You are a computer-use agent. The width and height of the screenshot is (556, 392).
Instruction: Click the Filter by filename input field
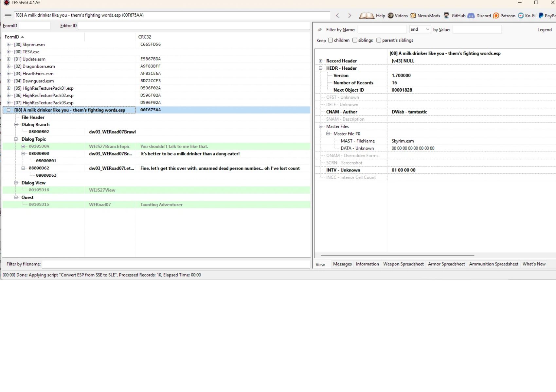176,264
